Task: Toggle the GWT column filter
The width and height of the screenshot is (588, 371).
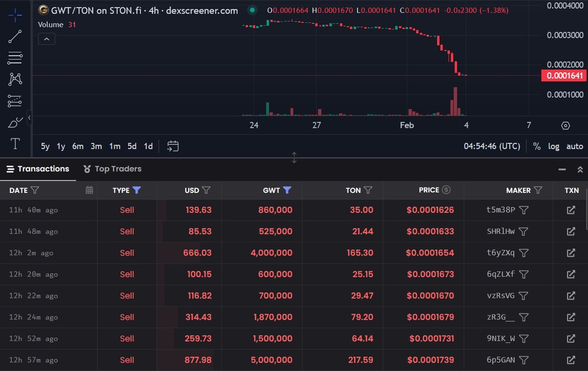Action: [x=287, y=190]
